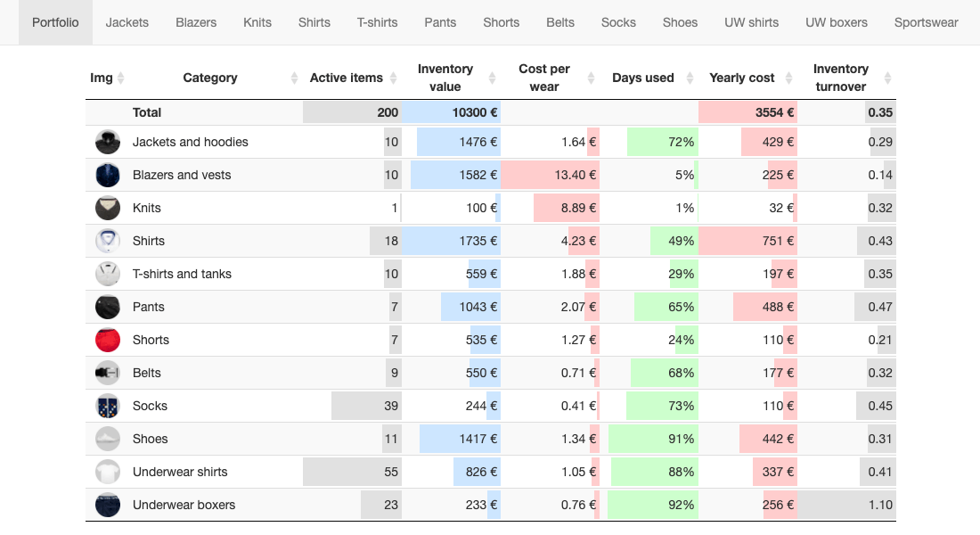
Task: Sort table by Category column arrows
Action: click(294, 78)
